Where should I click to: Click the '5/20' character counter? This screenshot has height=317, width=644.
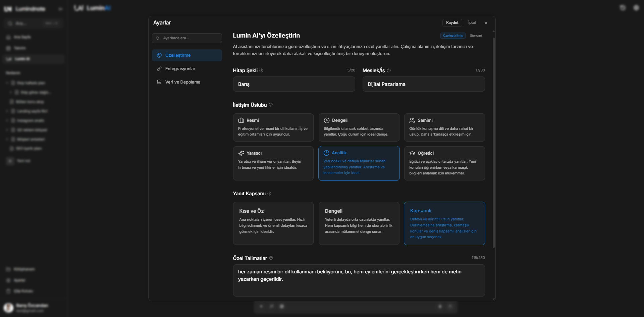pyautogui.click(x=351, y=70)
